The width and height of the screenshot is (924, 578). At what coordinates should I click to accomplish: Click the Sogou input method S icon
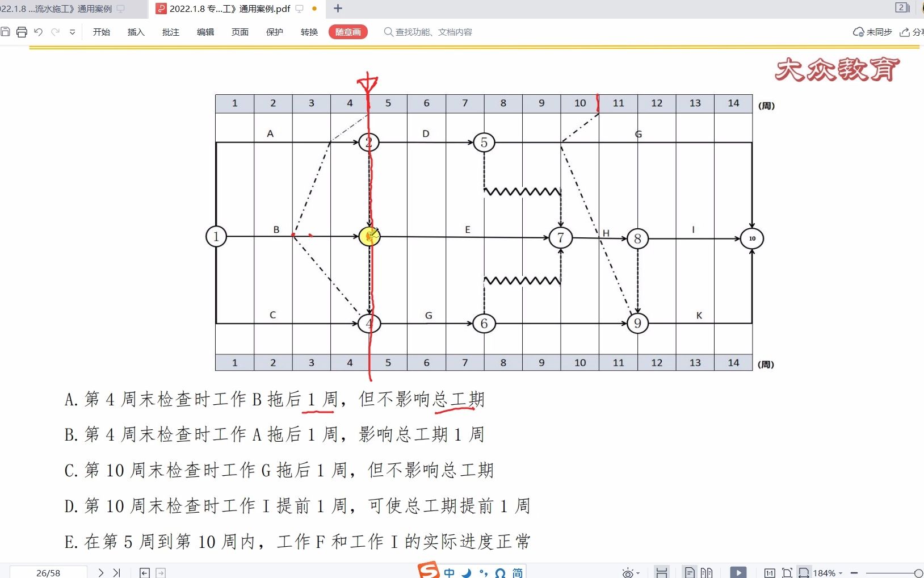(x=429, y=570)
